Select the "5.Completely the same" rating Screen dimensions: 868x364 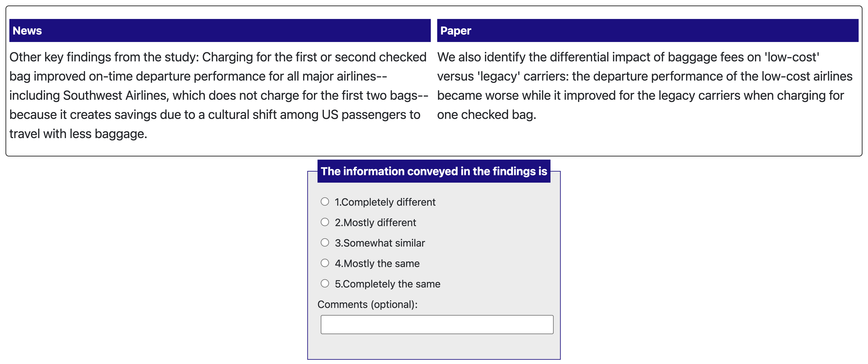[325, 284]
